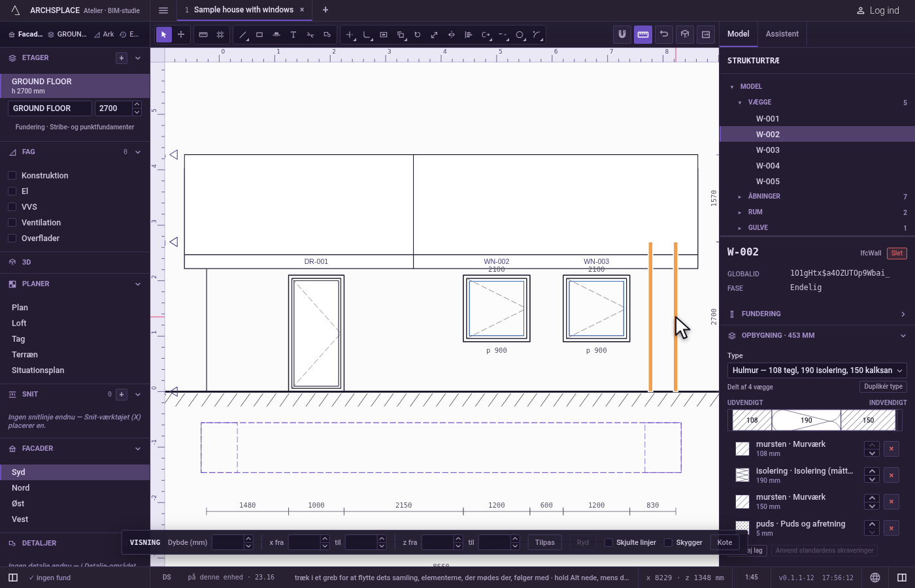Select the text tool (T icon)

(293, 35)
